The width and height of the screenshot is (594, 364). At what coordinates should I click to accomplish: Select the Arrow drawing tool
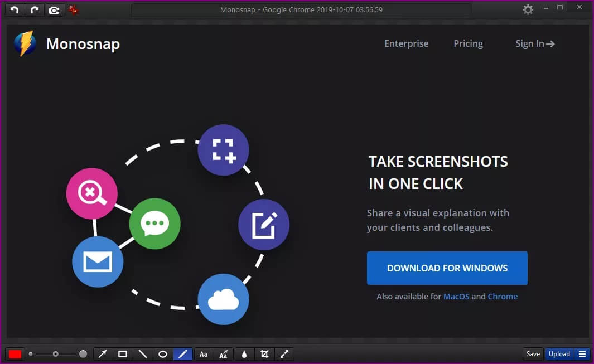coord(103,354)
